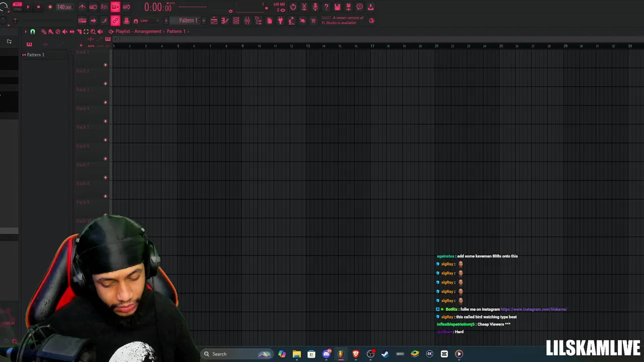644x362 pixels.
Task: Open File Explorer from the taskbar
Action: [x=297, y=354]
